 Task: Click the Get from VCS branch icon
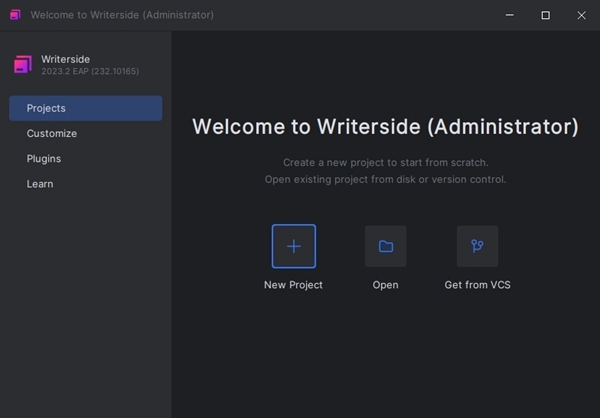477,246
